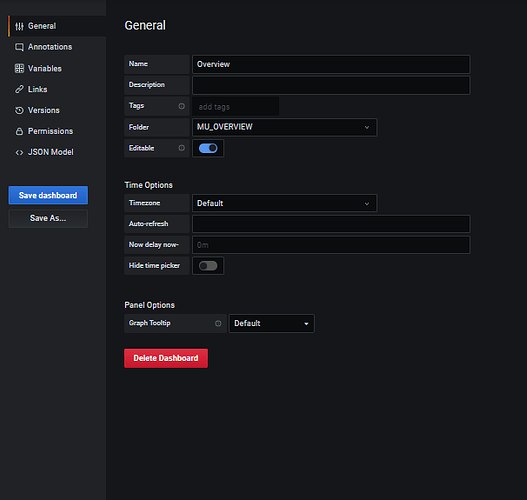
Task: Click the General sliders icon in sidebar
Action: 19,26
